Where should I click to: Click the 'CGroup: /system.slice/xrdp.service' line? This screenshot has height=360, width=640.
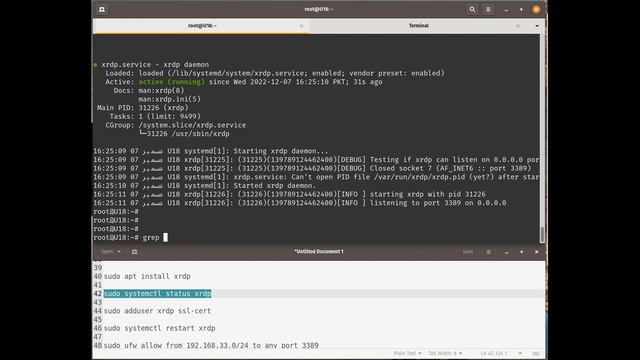[x=176, y=125]
